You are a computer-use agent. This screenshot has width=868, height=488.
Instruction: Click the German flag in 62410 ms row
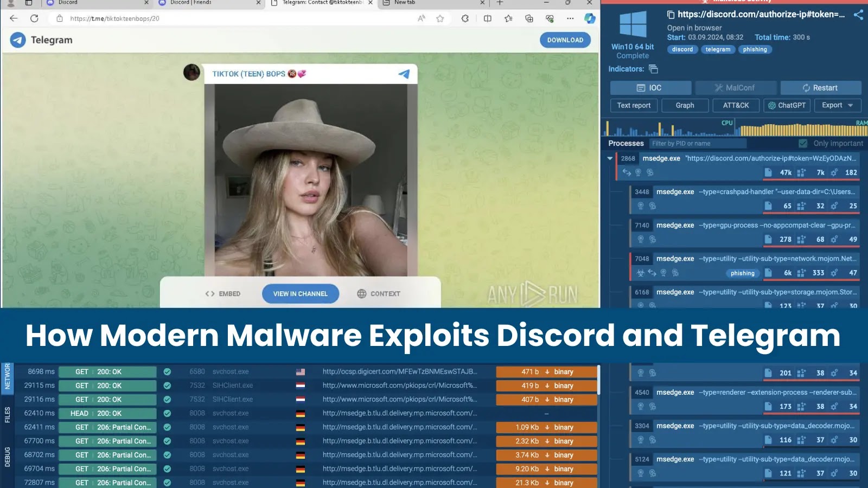point(301,413)
